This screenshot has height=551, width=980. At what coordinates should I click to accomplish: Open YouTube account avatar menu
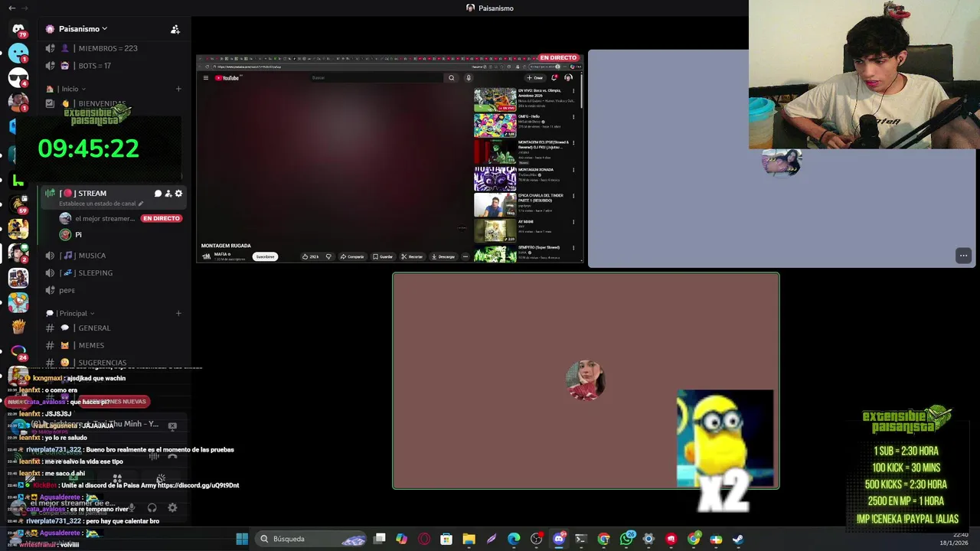pyautogui.click(x=568, y=77)
